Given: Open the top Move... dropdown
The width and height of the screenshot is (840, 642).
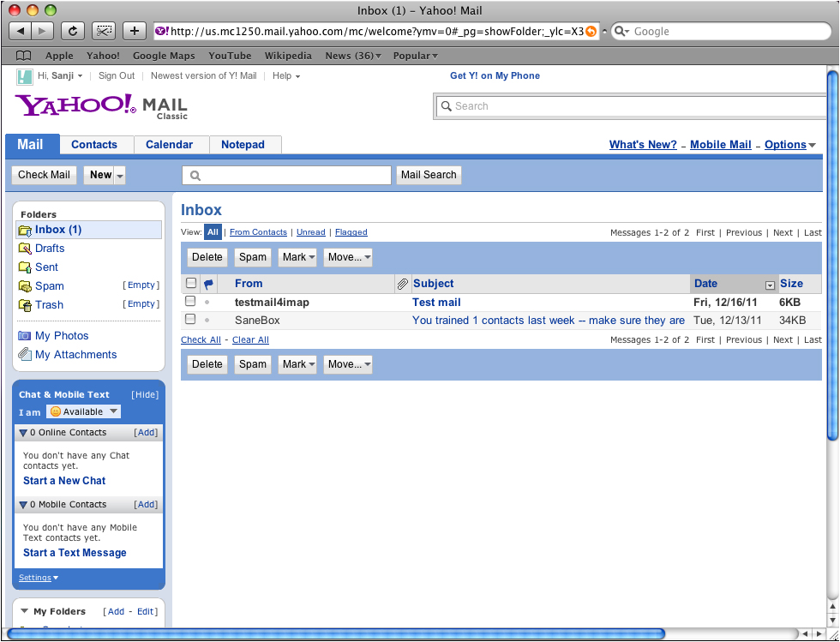Looking at the screenshot, I should pos(348,257).
